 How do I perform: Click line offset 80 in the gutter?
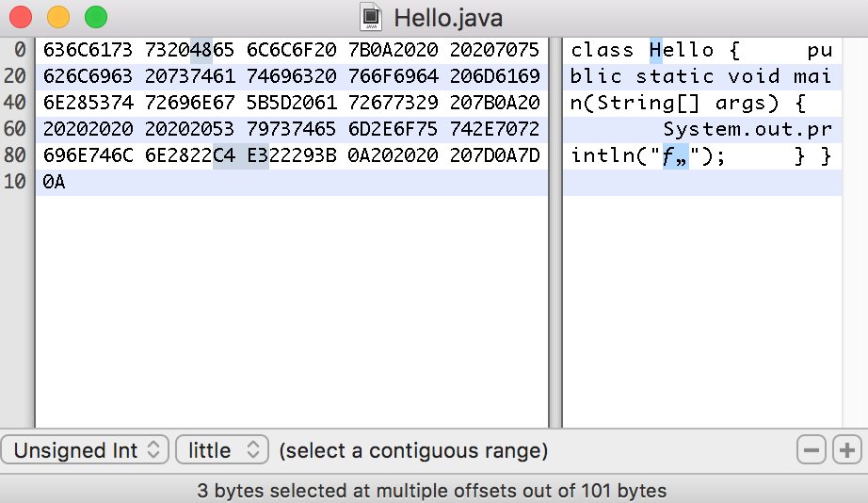15,155
